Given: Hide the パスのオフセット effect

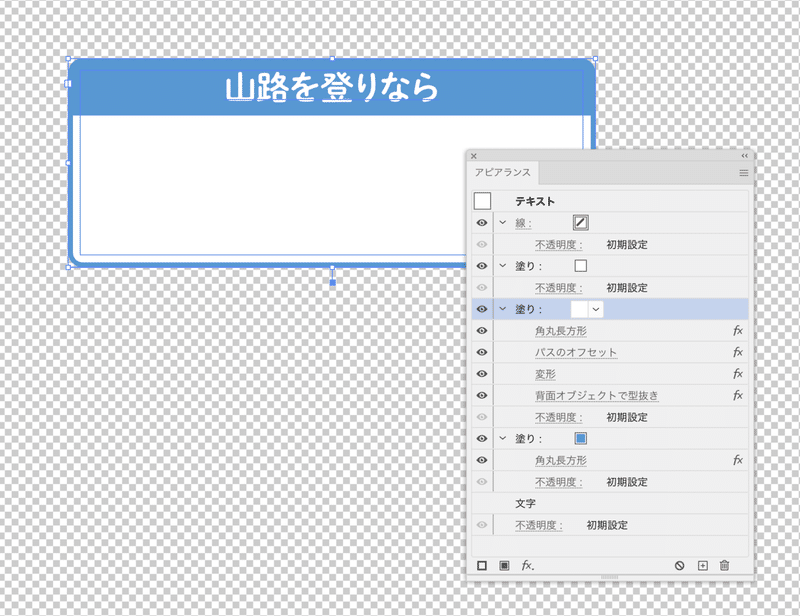Looking at the screenshot, I should click(x=482, y=352).
